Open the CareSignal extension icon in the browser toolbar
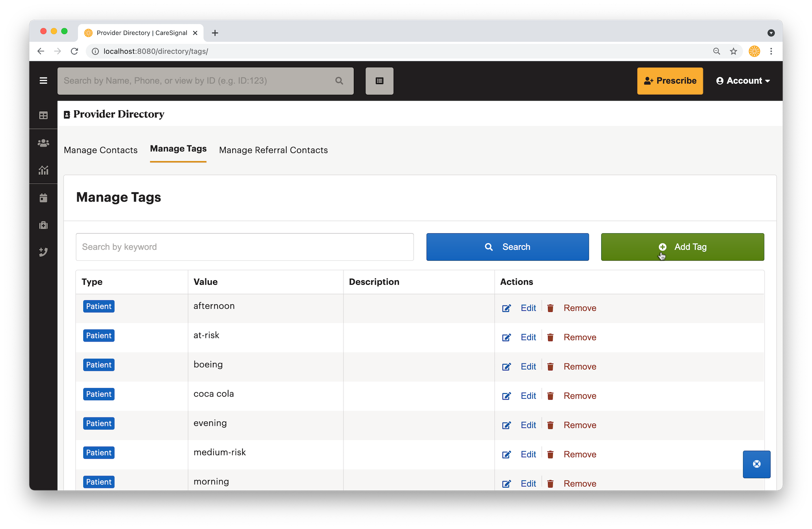The width and height of the screenshot is (812, 529). tap(754, 51)
